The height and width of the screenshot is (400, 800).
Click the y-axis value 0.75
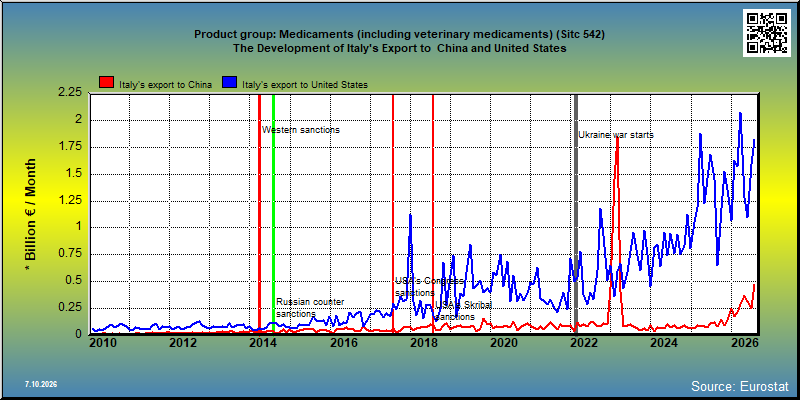[71, 254]
